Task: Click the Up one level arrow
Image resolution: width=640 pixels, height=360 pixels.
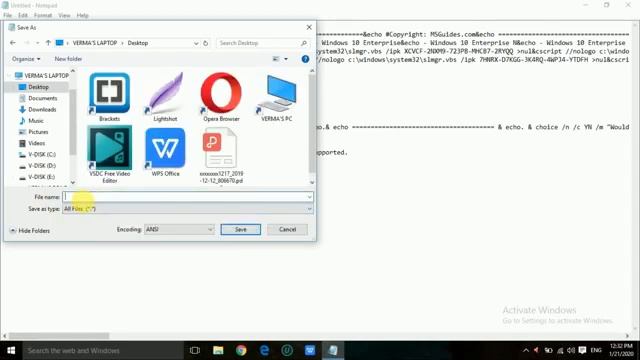Action: (48, 43)
